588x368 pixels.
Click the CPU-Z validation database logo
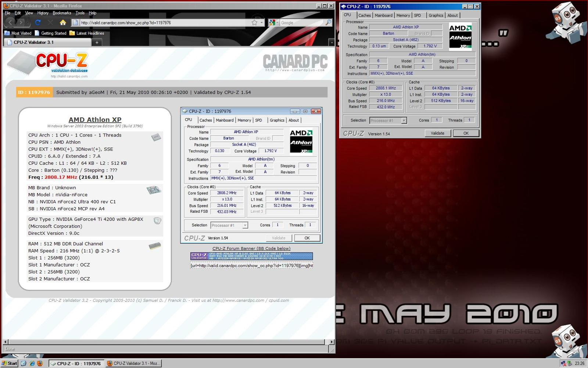[48, 64]
